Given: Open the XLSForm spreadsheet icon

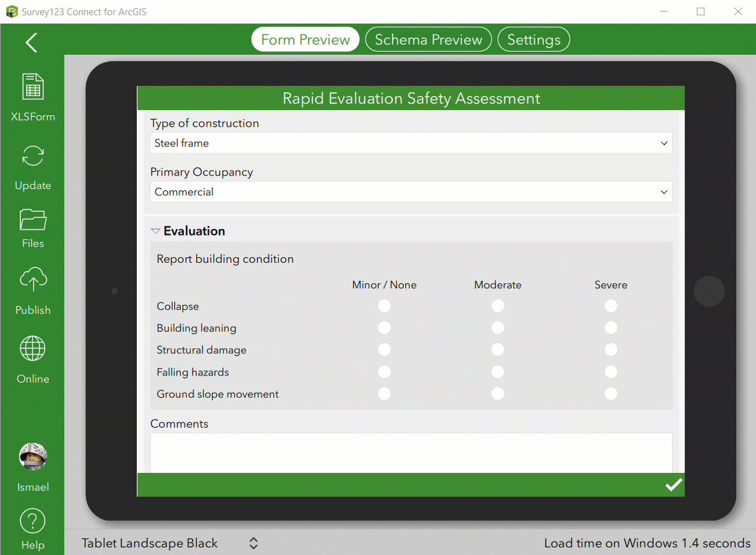Looking at the screenshot, I should [33, 87].
